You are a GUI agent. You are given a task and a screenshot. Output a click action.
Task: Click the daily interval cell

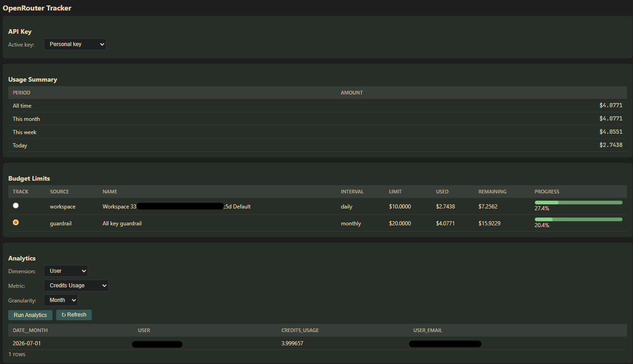pyautogui.click(x=346, y=207)
